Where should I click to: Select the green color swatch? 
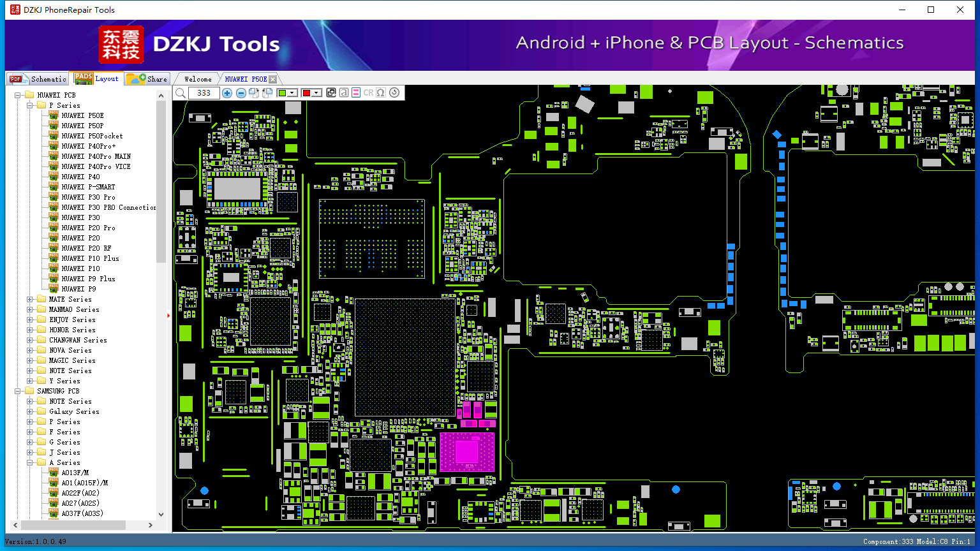pyautogui.click(x=282, y=93)
